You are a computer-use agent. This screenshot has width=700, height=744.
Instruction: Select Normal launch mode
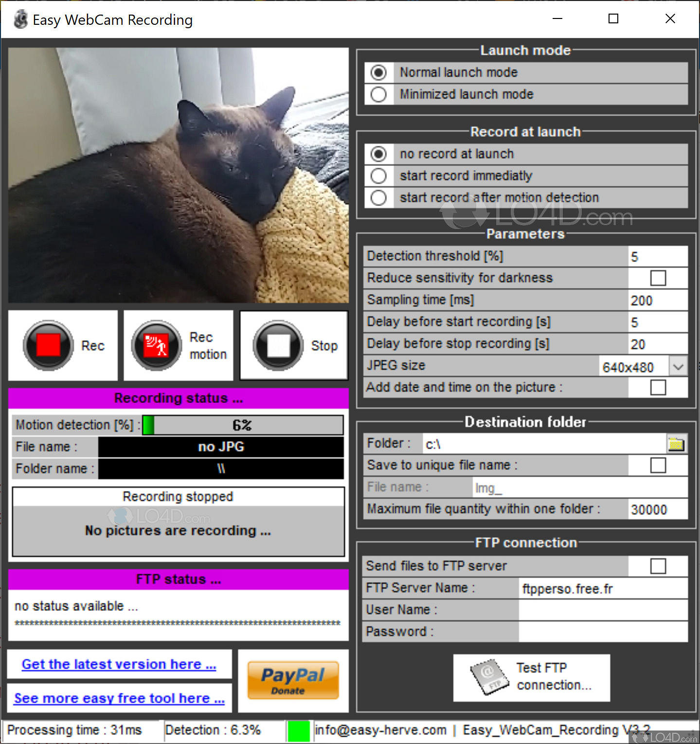(x=378, y=72)
